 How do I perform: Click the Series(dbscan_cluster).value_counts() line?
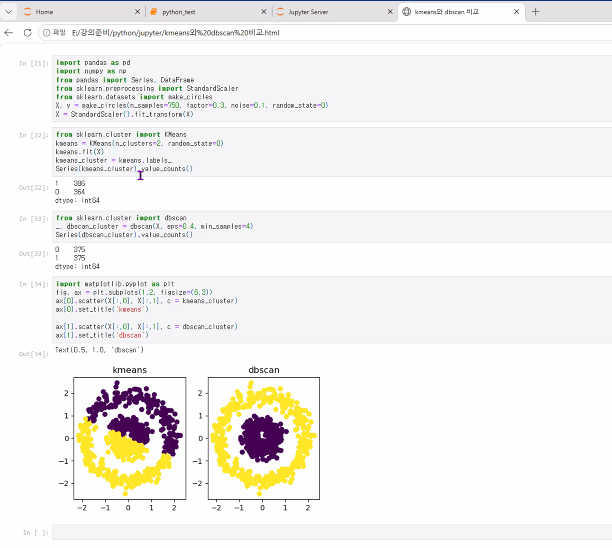tap(124, 235)
